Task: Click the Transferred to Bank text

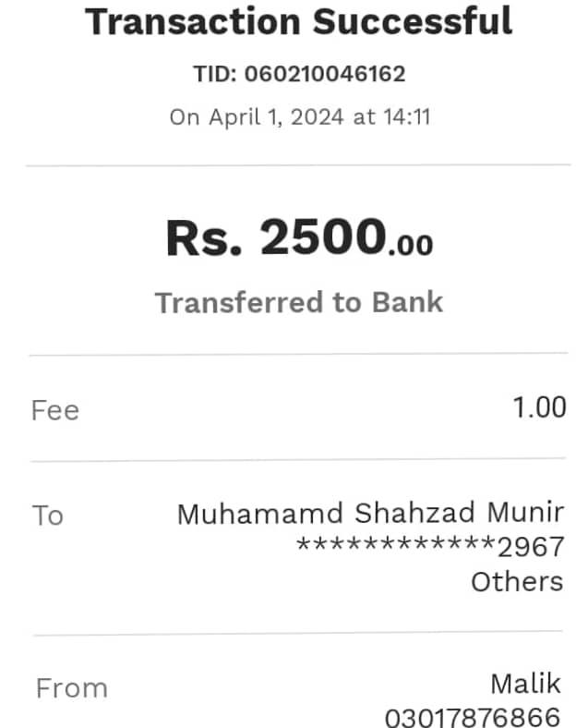Action: [x=299, y=302]
